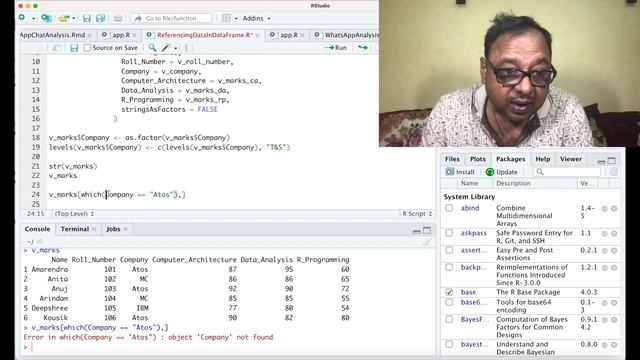Load the bayestestR package checkbox

[x=449, y=344]
